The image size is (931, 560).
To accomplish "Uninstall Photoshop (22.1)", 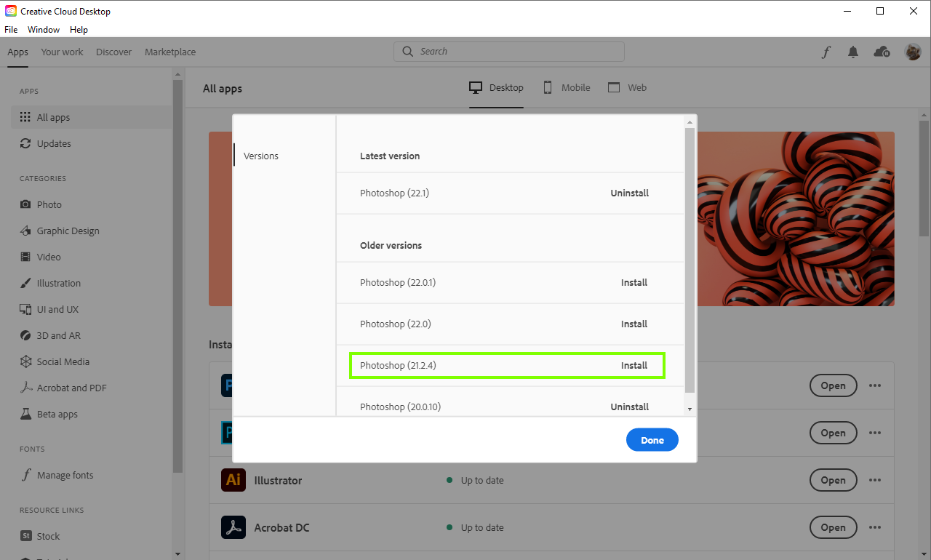I will click(x=630, y=193).
